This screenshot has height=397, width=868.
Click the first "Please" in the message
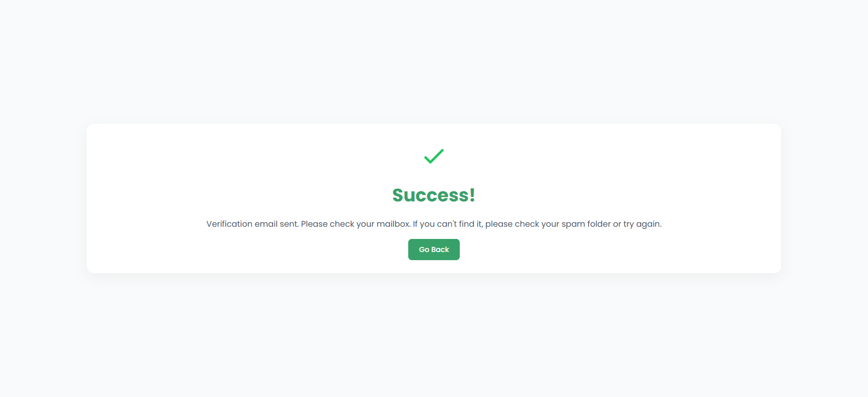tap(314, 224)
